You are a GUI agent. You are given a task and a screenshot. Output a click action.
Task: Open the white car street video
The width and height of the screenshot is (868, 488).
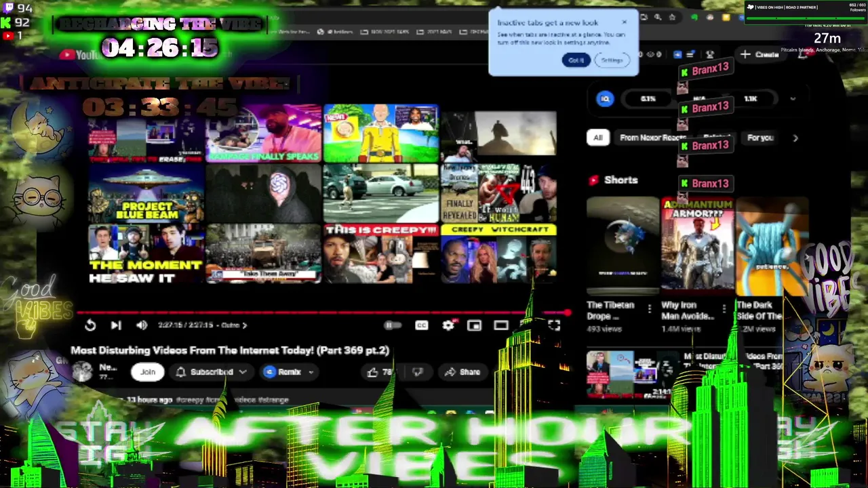click(381, 193)
